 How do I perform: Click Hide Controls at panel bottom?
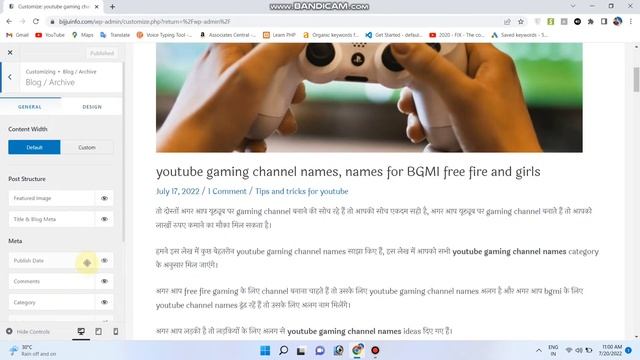[28, 331]
